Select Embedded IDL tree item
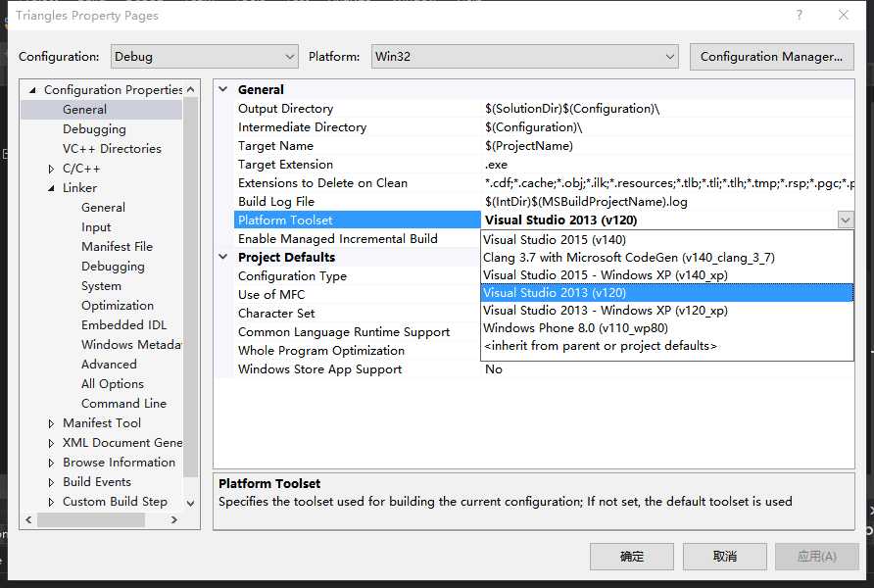The image size is (874, 588). coord(123,324)
